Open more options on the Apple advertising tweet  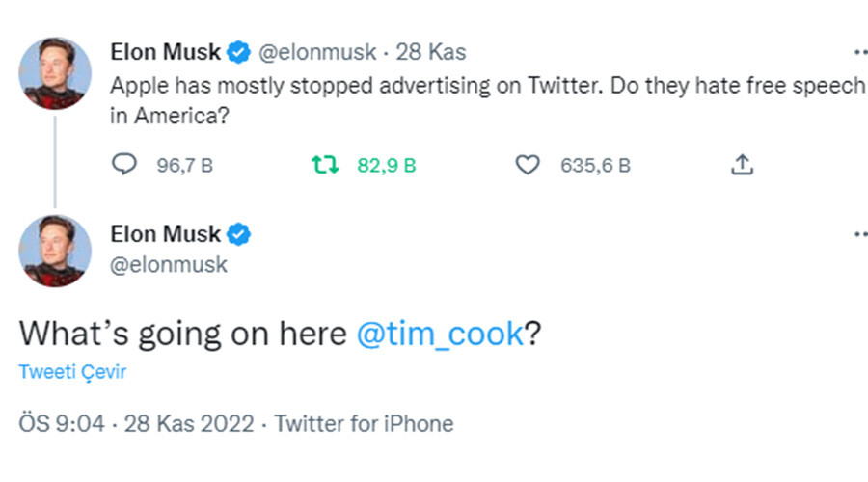[x=861, y=52]
